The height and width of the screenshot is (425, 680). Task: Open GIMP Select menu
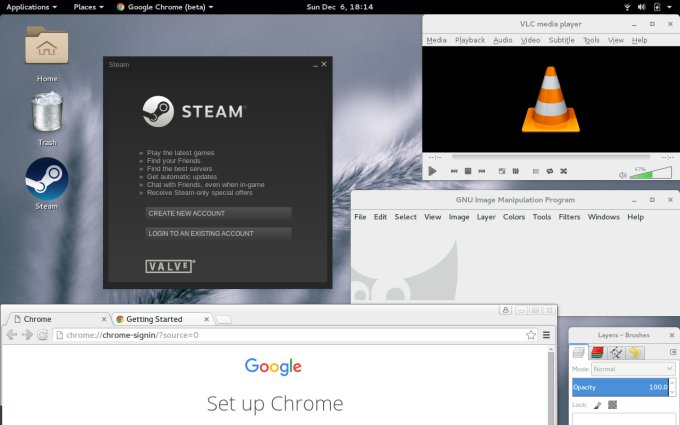(405, 217)
